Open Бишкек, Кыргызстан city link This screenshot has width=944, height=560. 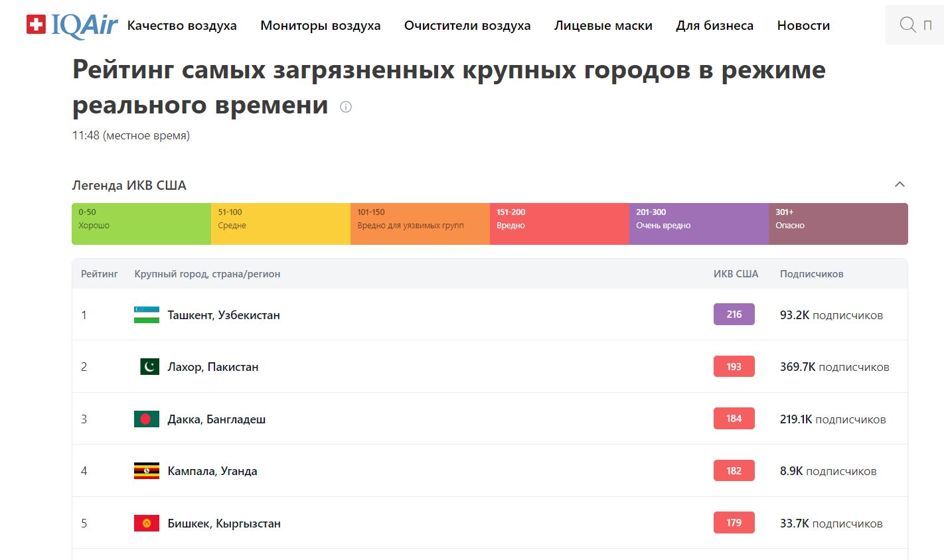[x=224, y=524]
